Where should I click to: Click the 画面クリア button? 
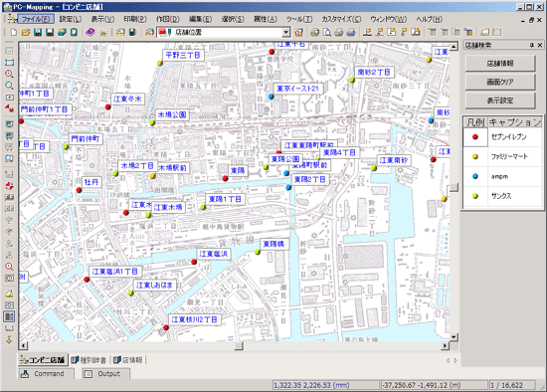(500, 82)
